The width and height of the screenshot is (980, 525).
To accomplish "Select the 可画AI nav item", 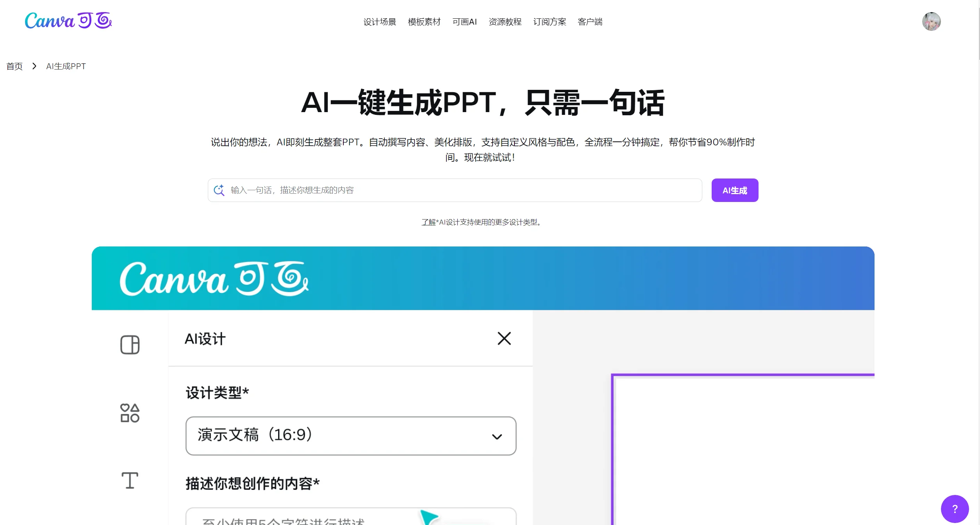I will [x=464, y=22].
